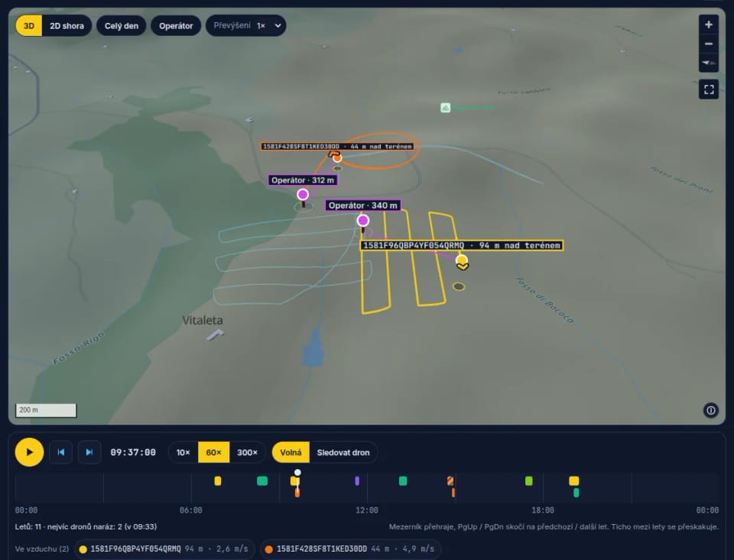Jump to previous flight
This screenshot has width=734, height=560.
point(61,452)
